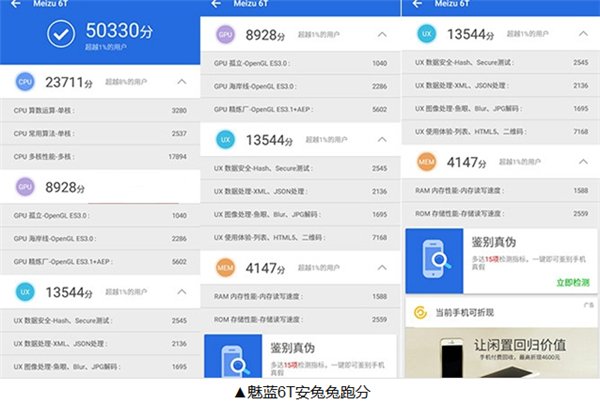Collapse the CPU 23711分 section in the left screen
This screenshot has width=600, height=404.
click(181, 82)
